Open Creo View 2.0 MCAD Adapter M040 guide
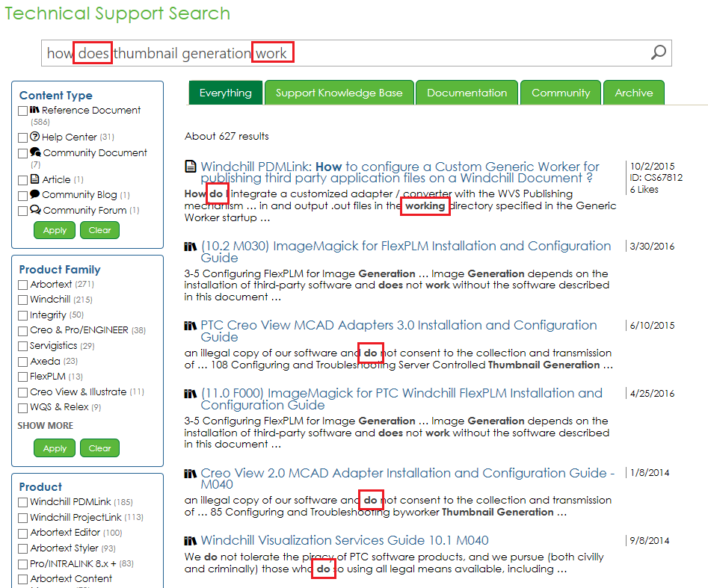This screenshot has height=588, width=708. pyautogui.click(x=407, y=478)
